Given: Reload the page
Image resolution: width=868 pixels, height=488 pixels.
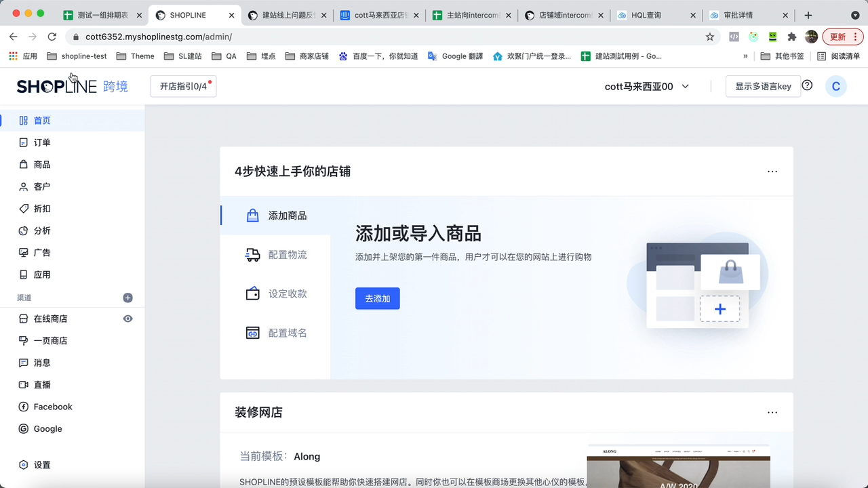Looking at the screenshot, I should coord(52,37).
